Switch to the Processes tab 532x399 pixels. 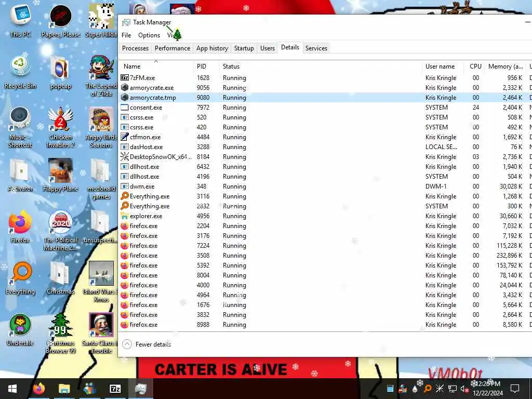pyautogui.click(x=136, y=48)
